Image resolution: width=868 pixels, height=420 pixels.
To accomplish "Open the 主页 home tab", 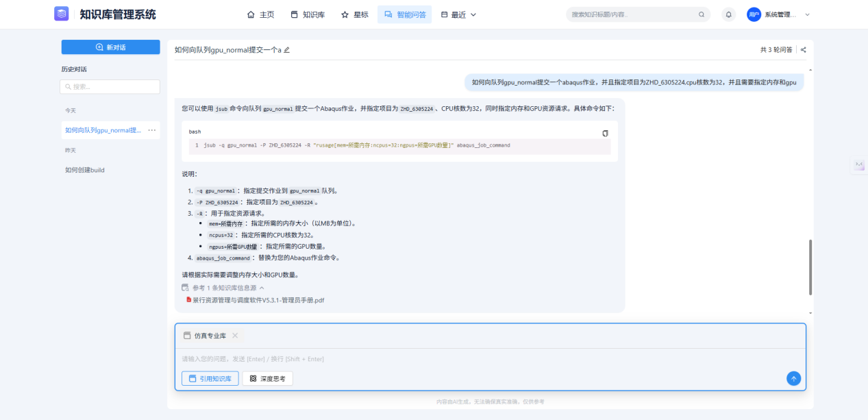I will [x=260, y=14].
